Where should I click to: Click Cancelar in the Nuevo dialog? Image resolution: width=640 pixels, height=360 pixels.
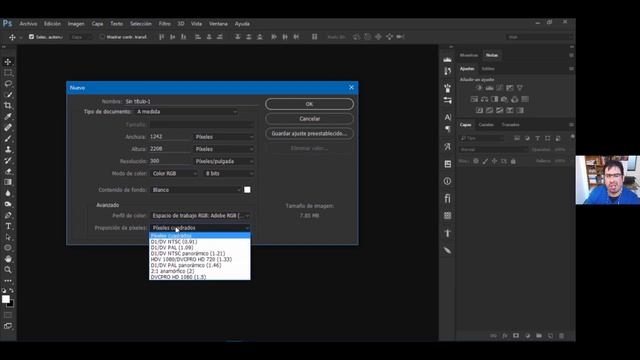point(309,119)
